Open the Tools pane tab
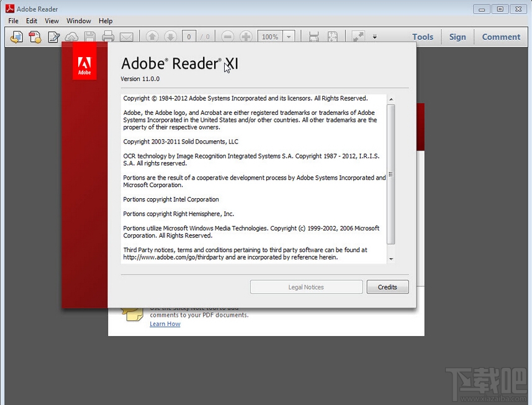The width and height of the screenshot is (532, 405). (423, 37)
